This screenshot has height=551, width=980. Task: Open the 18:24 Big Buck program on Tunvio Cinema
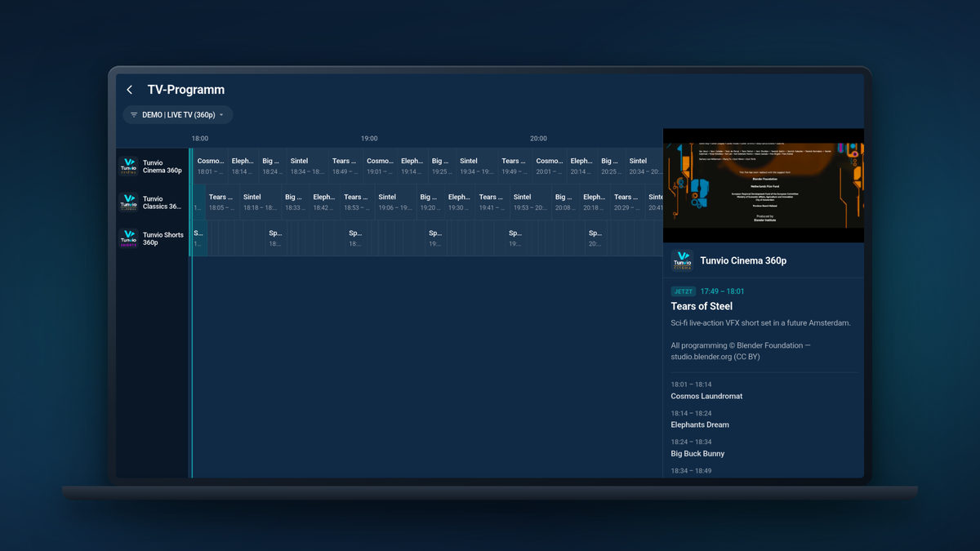(x=273, y=166)
